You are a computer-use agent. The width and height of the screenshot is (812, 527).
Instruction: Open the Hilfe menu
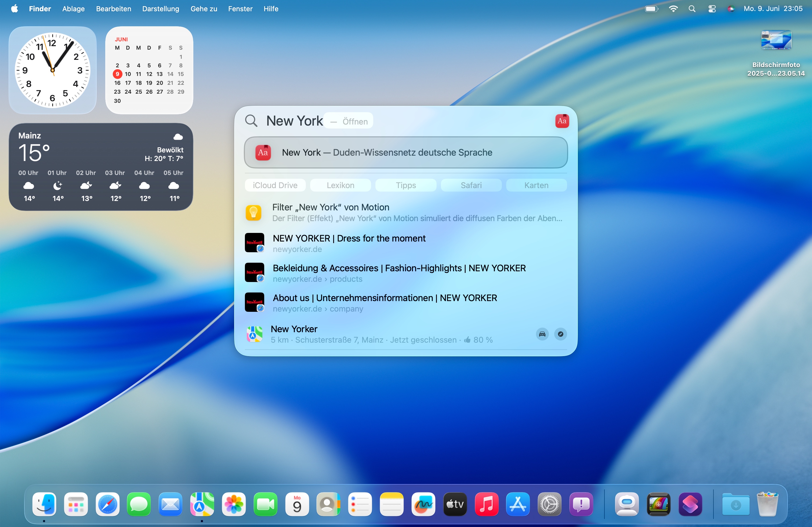pyautogui.click(x=271, y=9)
